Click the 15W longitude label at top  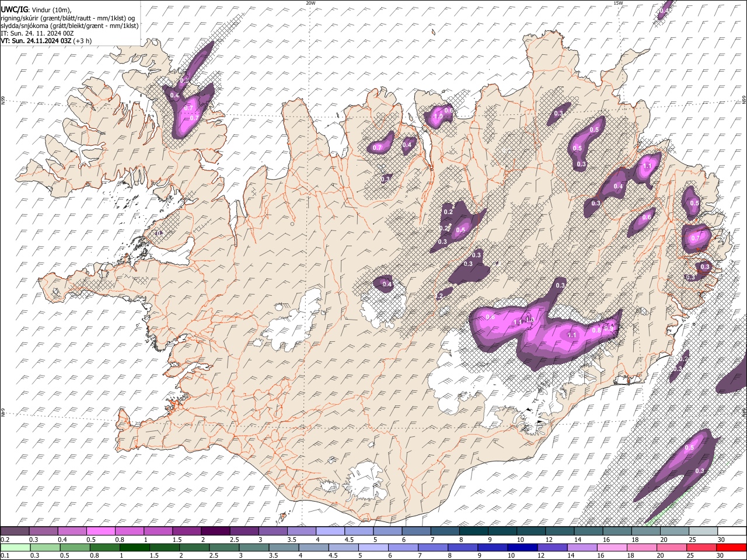pos(617,3)
